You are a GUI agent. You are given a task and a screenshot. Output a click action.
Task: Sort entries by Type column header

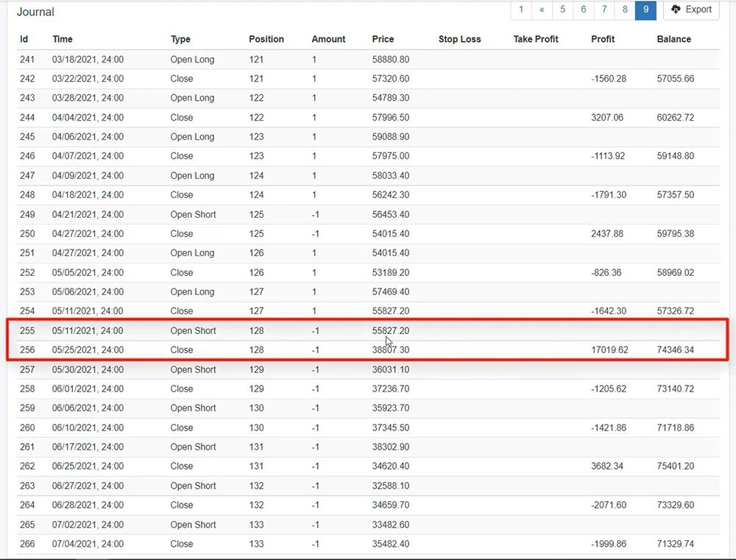pos(180,39)
